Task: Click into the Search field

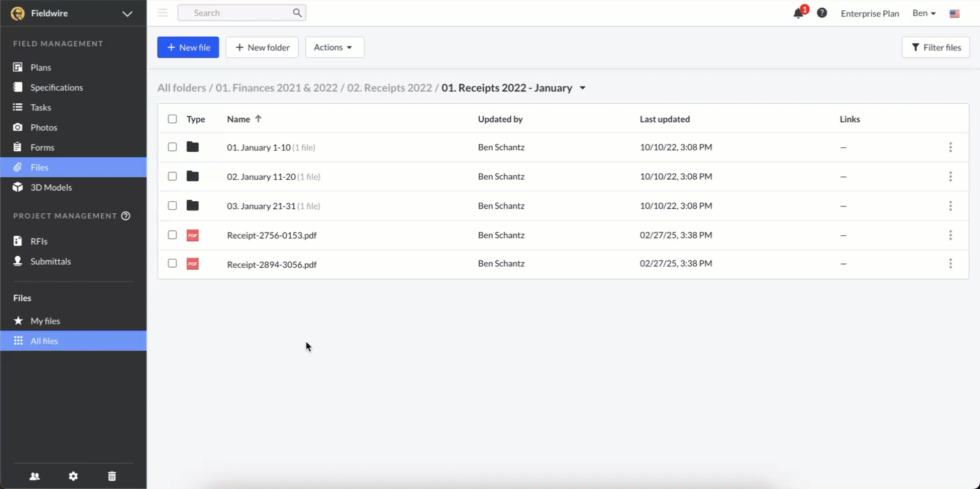Action: pyautogui.click(x=242, y=13)
